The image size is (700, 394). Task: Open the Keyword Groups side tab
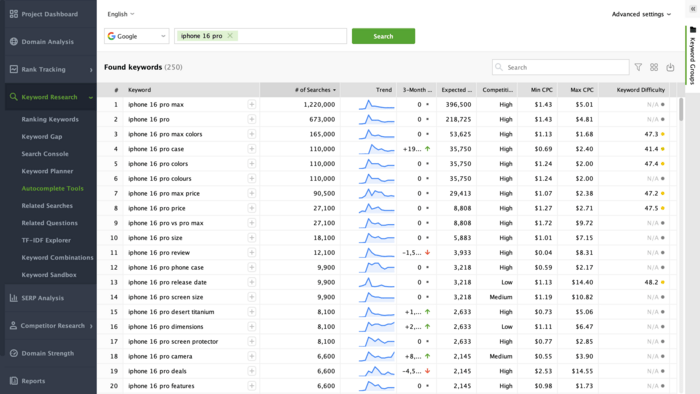click(x=692, y=56)
